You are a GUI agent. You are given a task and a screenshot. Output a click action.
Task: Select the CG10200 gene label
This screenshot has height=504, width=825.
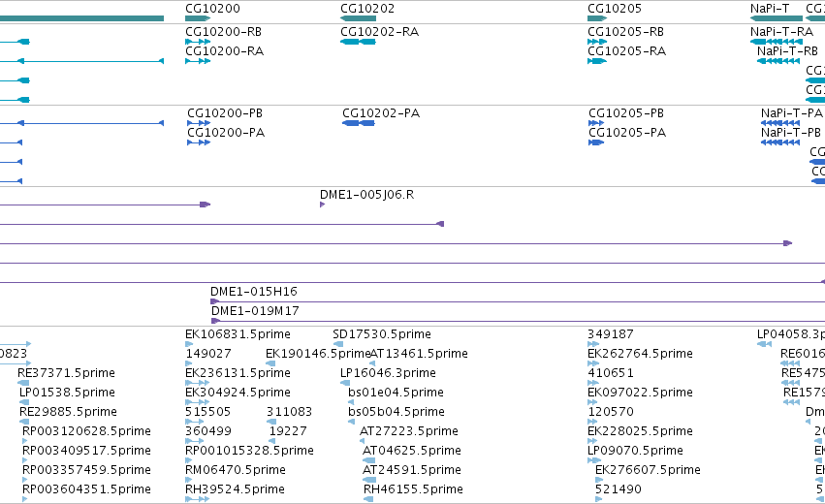[212, 9]
